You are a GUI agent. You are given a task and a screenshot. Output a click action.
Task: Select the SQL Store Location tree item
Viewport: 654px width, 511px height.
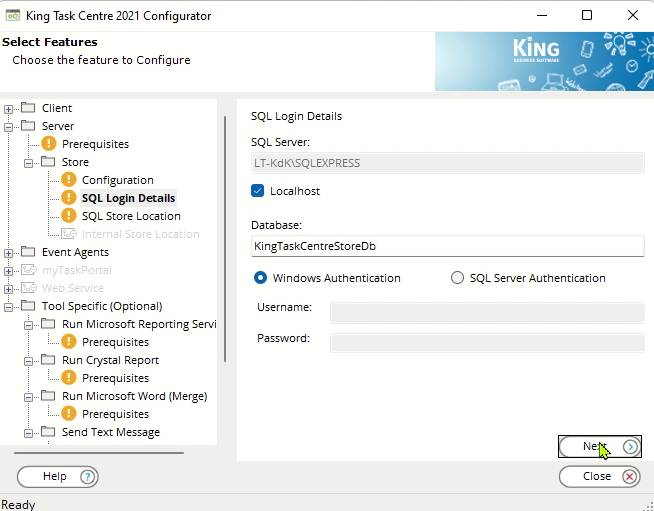[x=131, y=216]
